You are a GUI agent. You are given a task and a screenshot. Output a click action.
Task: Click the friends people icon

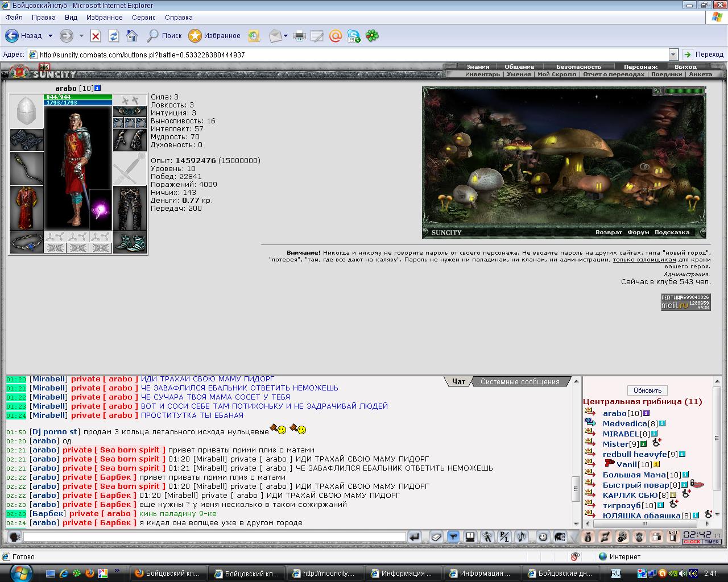click(x=656, y=537)
